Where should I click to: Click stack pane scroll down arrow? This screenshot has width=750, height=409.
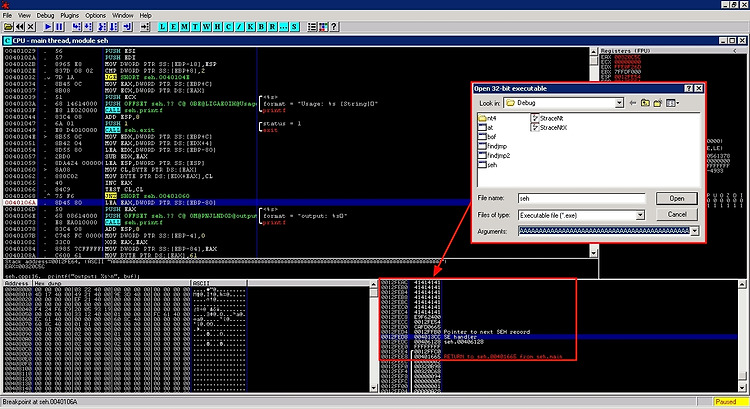(x=742, y=388)
